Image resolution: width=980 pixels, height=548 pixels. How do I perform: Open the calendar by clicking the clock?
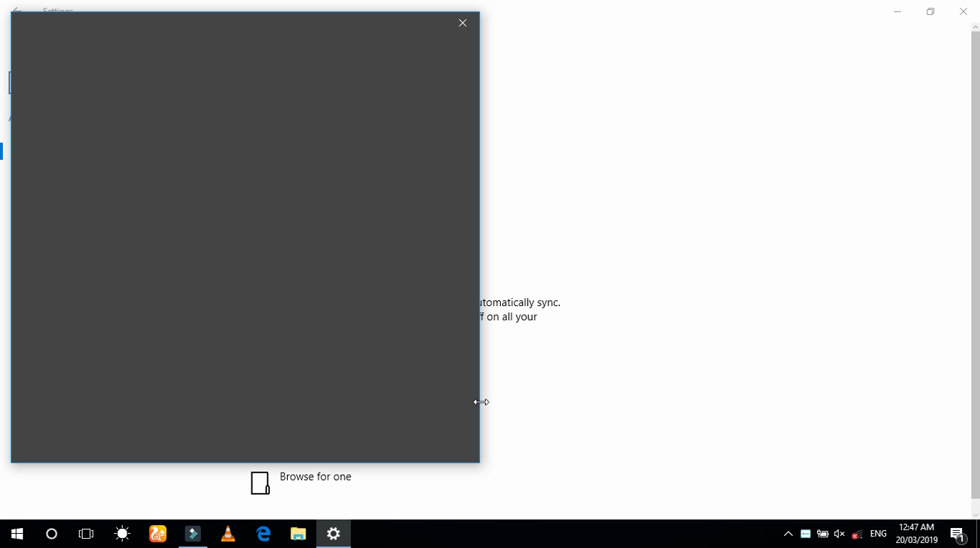tap(914, 533)
